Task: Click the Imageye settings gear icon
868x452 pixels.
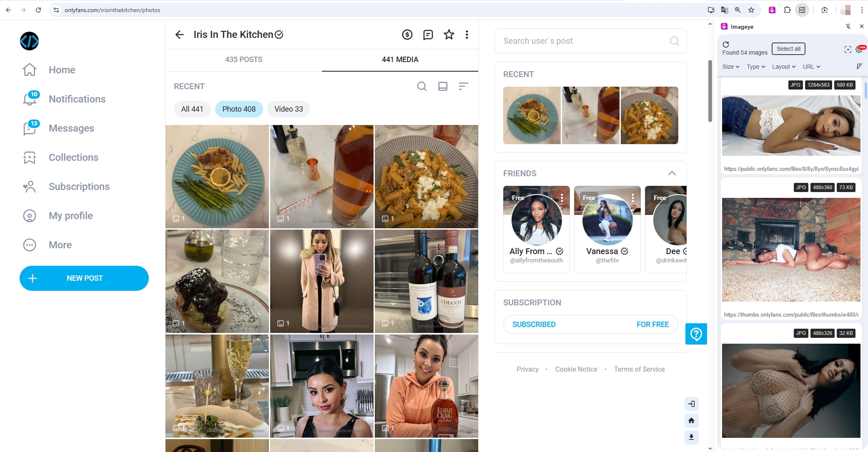Action: pyautogui.click(x=859, y=50)
